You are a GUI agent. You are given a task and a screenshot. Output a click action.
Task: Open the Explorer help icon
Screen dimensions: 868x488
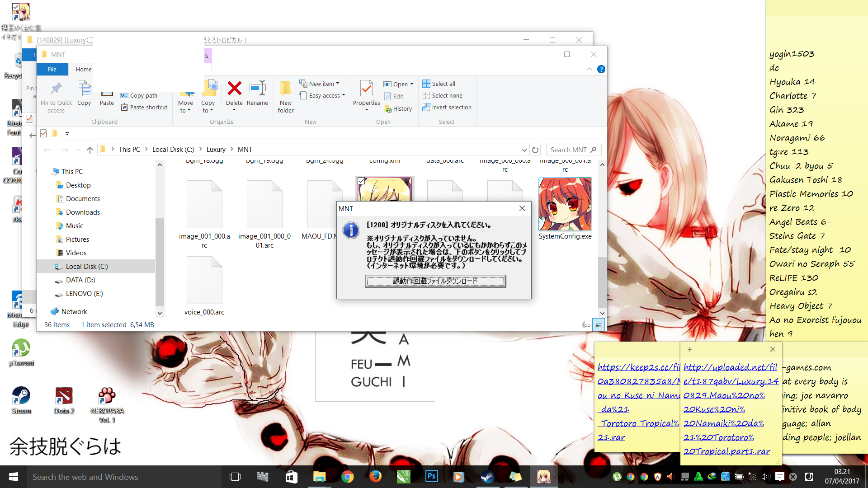click(x=601, y=69)
